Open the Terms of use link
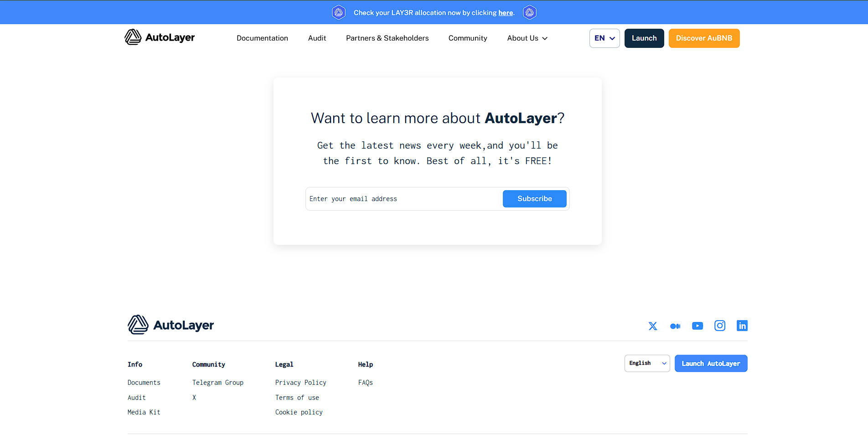 pos(297,398)
